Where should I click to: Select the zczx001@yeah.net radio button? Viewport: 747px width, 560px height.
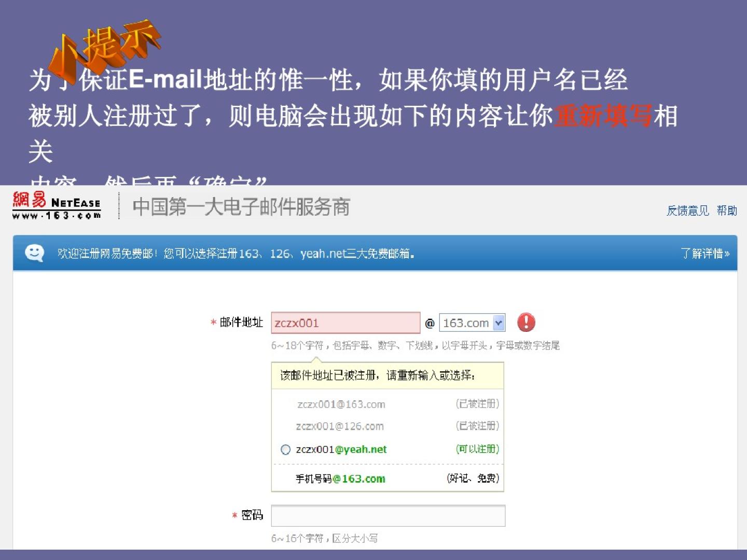285,450
